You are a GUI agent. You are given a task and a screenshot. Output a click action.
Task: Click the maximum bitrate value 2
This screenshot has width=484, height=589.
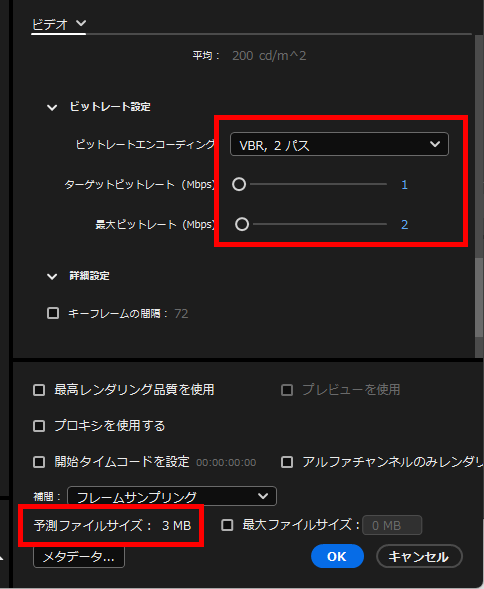404,225
